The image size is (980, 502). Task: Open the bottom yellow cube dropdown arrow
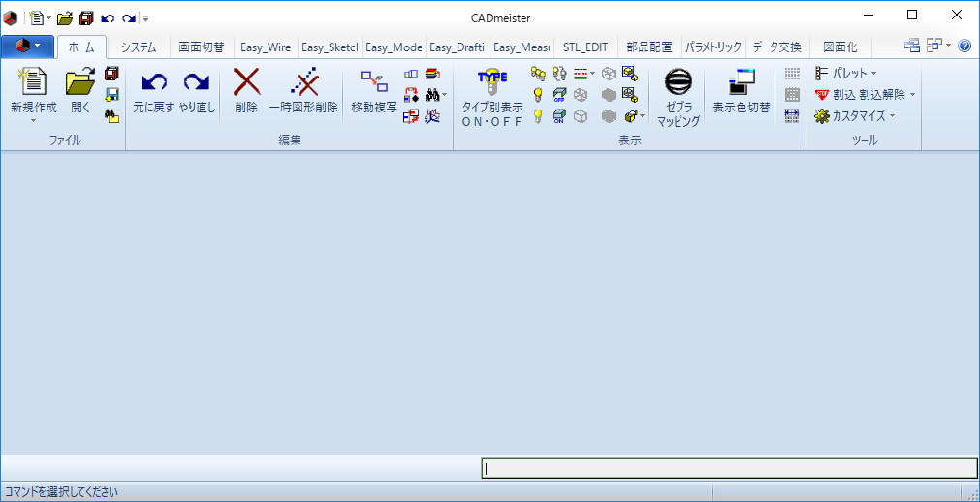643,116
